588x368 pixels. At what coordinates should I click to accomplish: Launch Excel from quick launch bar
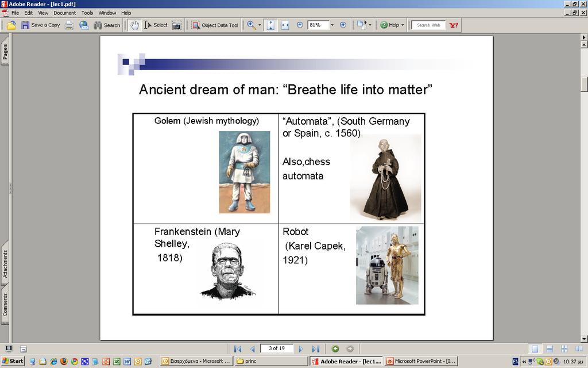click(117, 361)
